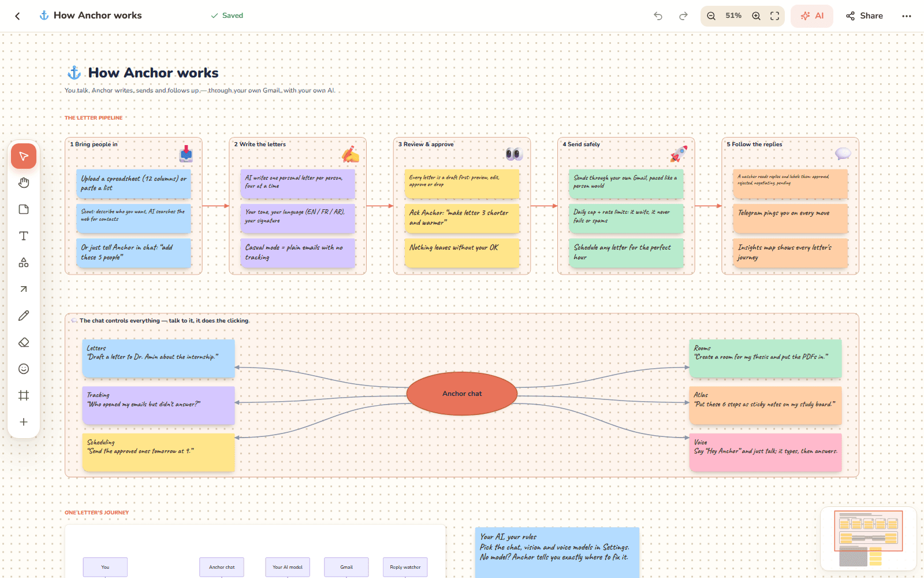Select the 'Casual mode' purple note
This screenshot has width=924, height=578.
coord(297,253)
